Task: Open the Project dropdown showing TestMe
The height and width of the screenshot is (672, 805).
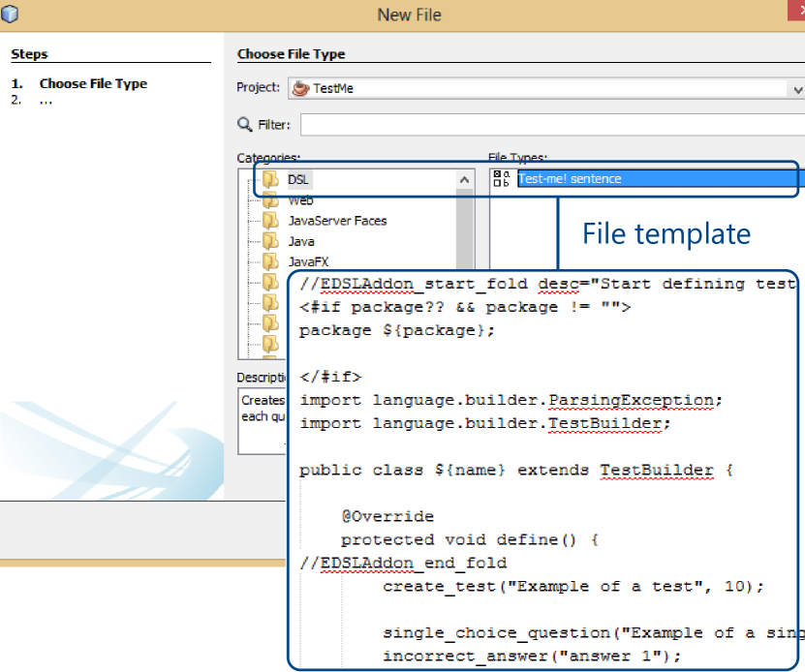Action: point(545,88)
